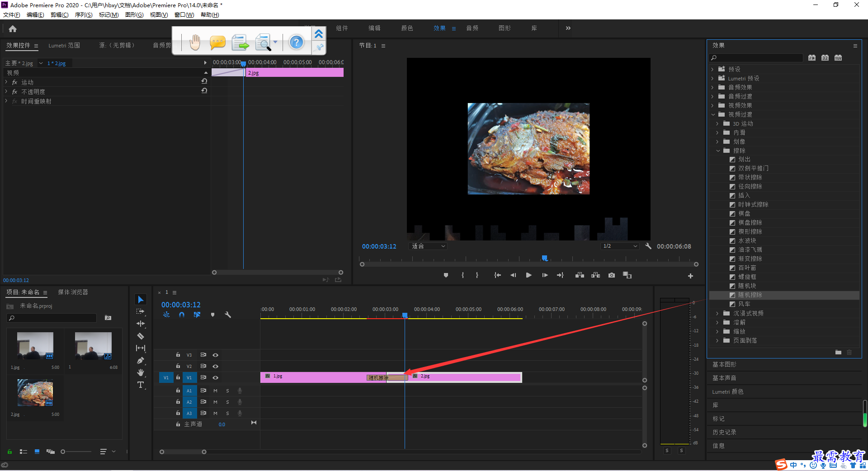Image resolution: width=868 pixels, height=471 pixels.
Task: Click Export Frame camera icon
Action: click(x=612, y=275)
